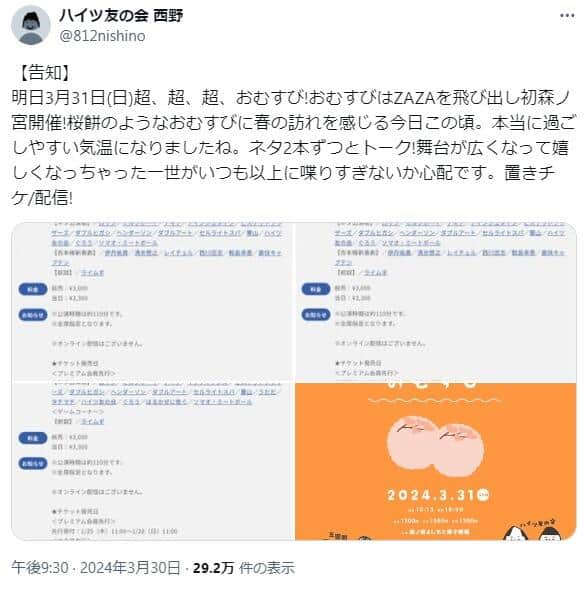Viewport: 584px width, 591px height.
Task: Click the 2024年3月30日 post date
Action: 130,568
